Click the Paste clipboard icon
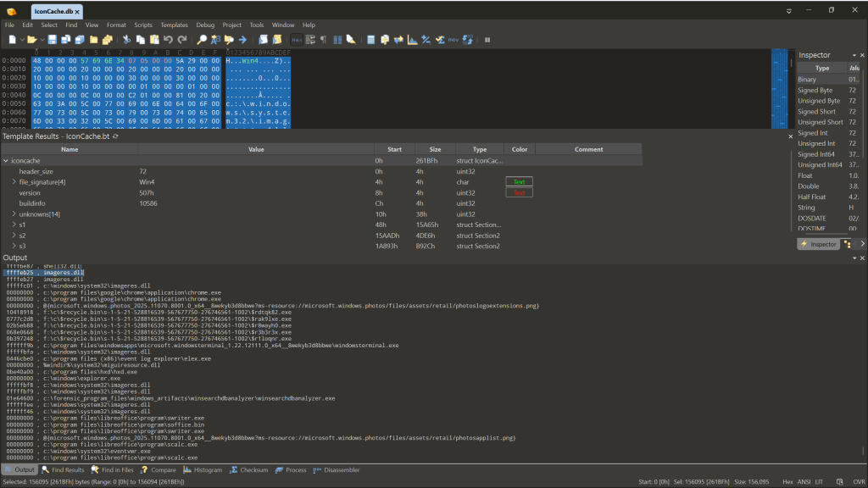The width and height of the screenshot is (868, 488). 154,40
